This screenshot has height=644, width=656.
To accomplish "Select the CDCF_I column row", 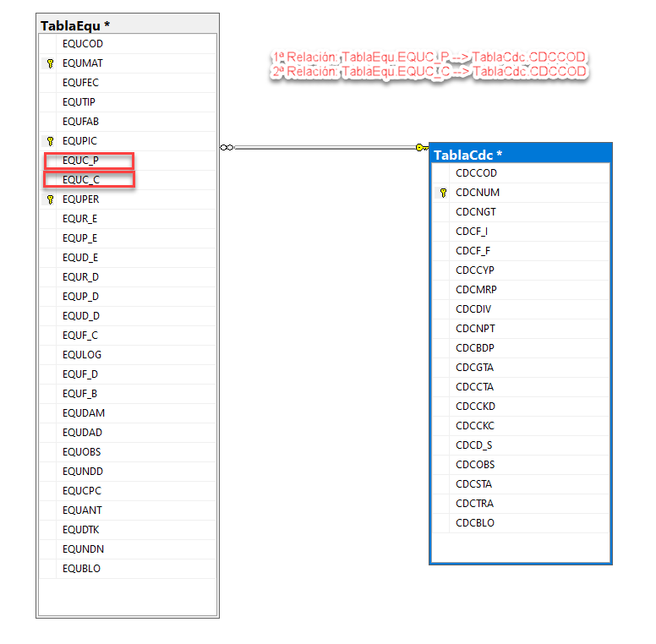I will click(x=521, y=232).
